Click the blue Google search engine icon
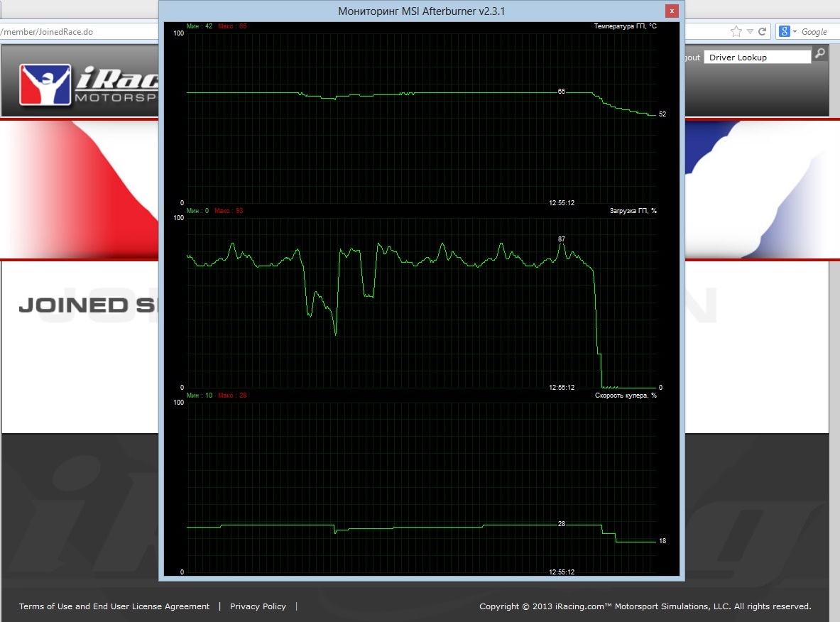Image resolution: width=840 pixels, height=622 pixels. point(784,31)
